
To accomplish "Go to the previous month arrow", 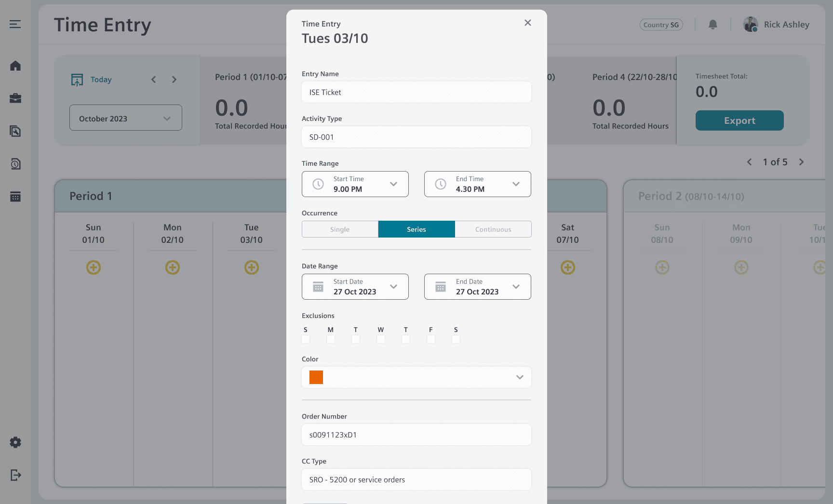I will pos(154,80).
